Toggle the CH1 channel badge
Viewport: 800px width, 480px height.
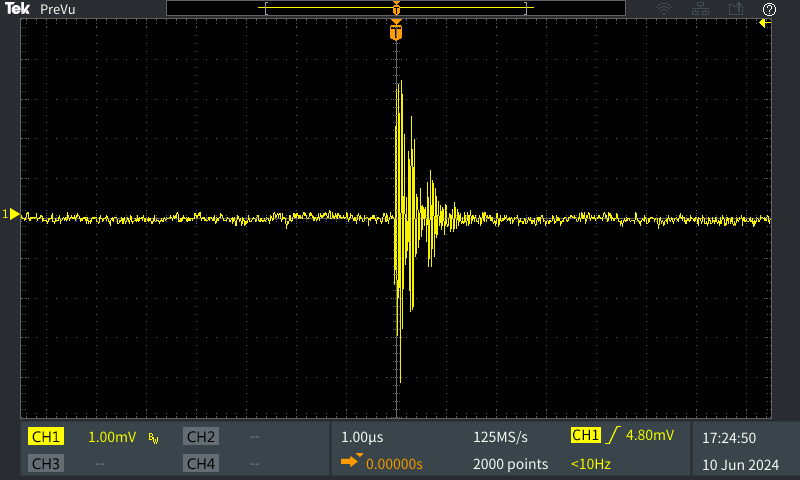(46, 437)
